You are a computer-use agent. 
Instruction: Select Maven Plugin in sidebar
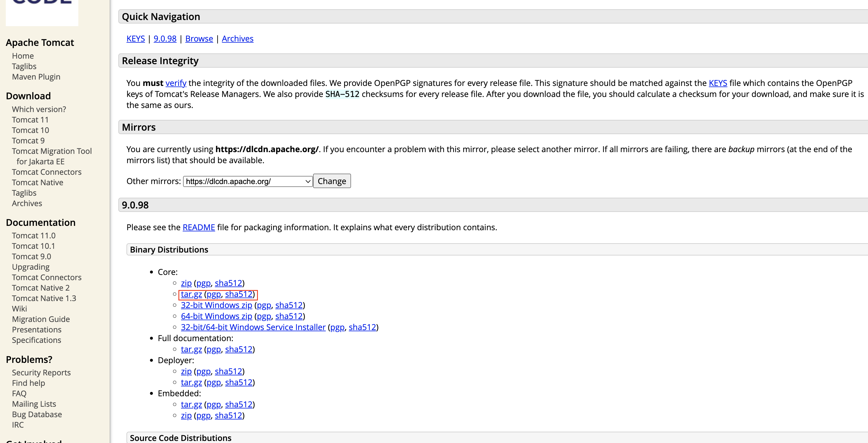pyautogui.click(x=36, y=77)
